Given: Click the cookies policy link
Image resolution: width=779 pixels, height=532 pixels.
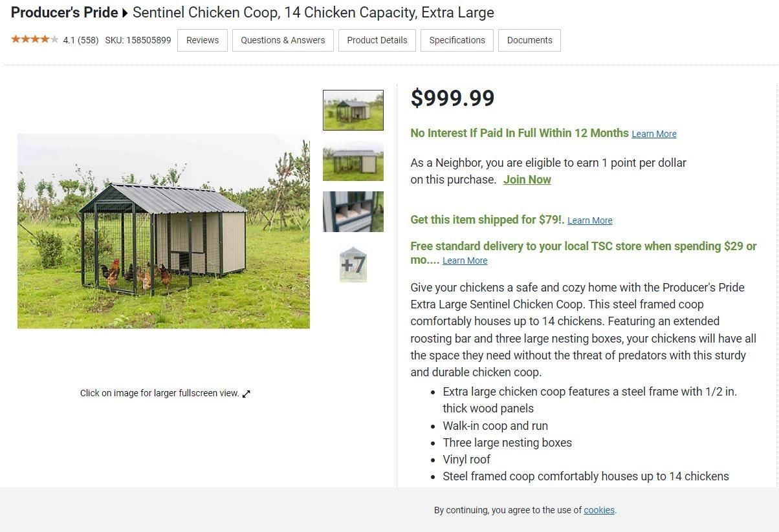Looking at the screenshot, I should 598,510.
